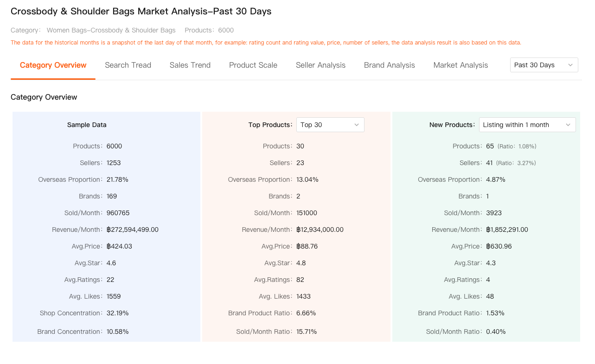
Task: Click the Shop Concentration value 32.19%
Action: pos(117,313)
